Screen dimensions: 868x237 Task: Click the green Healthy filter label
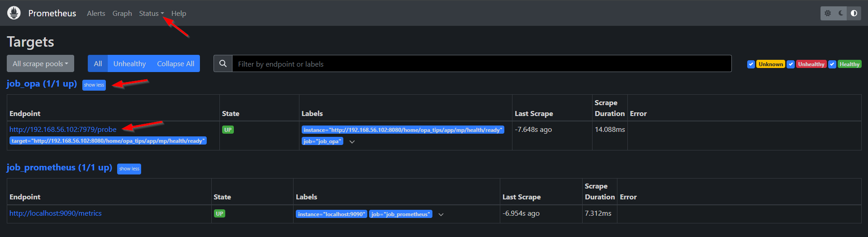pos(849,64)
